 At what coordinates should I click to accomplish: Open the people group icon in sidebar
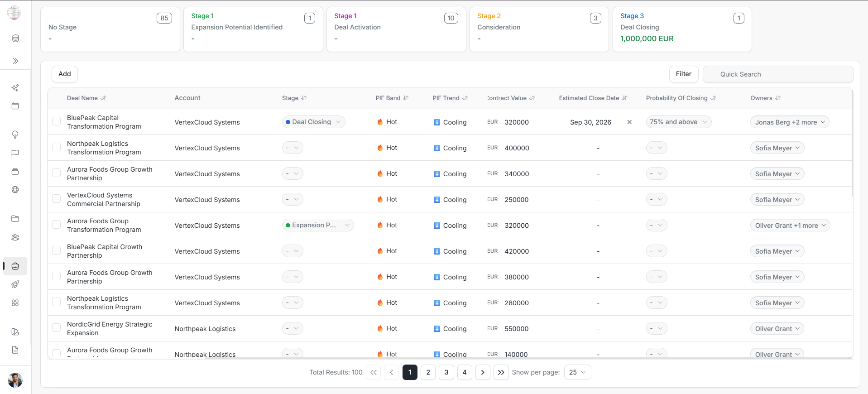coord(15,237)
